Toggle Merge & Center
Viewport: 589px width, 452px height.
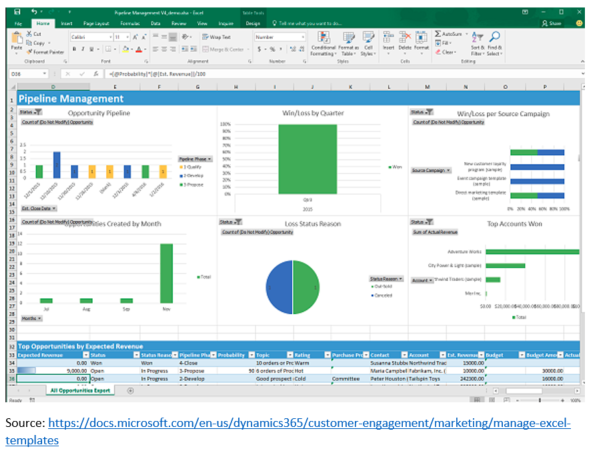tap(224, 49)
